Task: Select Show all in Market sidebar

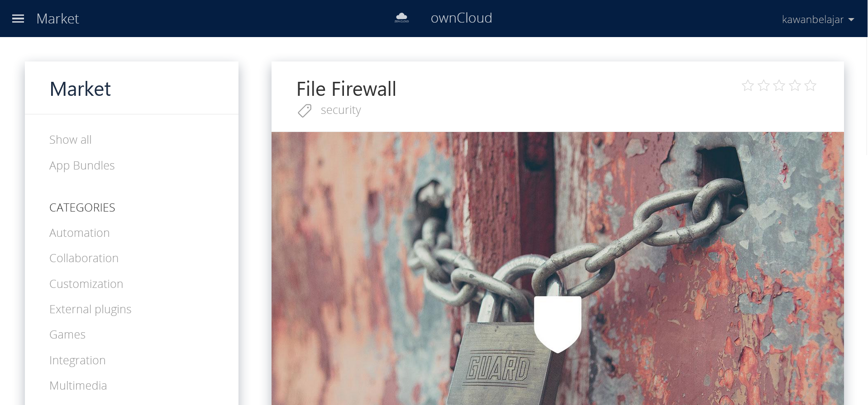Action: click(70, 140)
